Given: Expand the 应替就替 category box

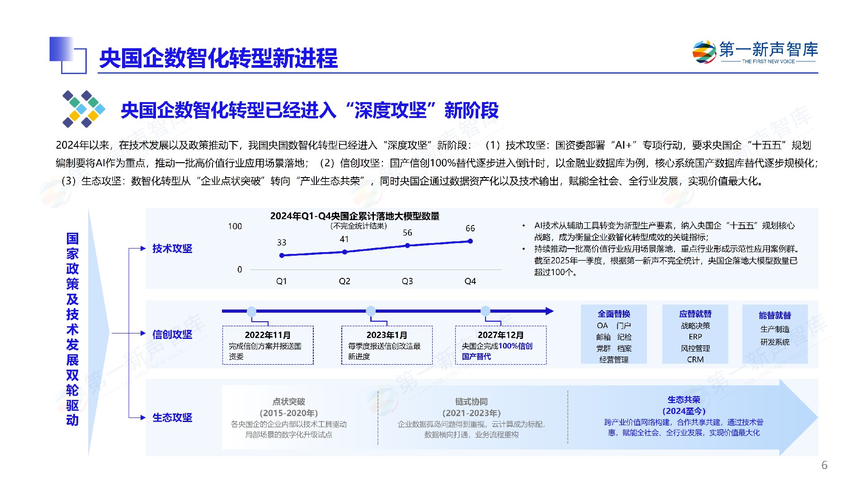Looking at the screenshot, I should 695,334.
